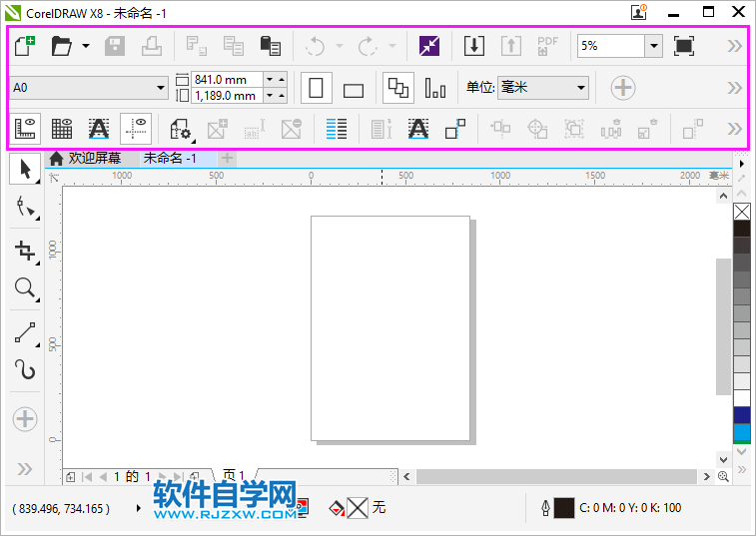Viewport: 756px width, 536px height.
Task: Pick the black swatch in palette
Action: pyautogui.click(x=742, y=228)
